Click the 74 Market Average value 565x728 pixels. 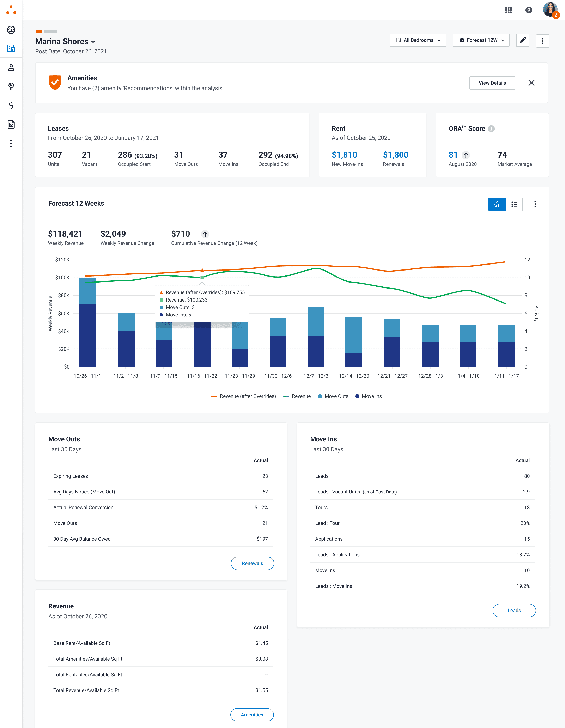(502, 155)
